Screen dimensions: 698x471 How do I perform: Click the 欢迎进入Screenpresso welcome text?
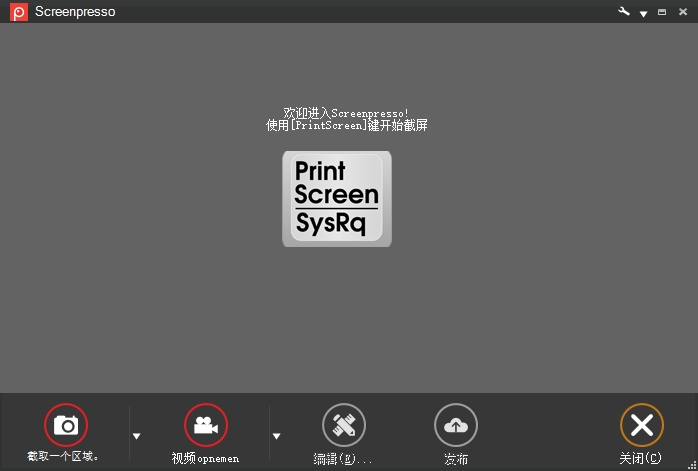coord(346,113)
